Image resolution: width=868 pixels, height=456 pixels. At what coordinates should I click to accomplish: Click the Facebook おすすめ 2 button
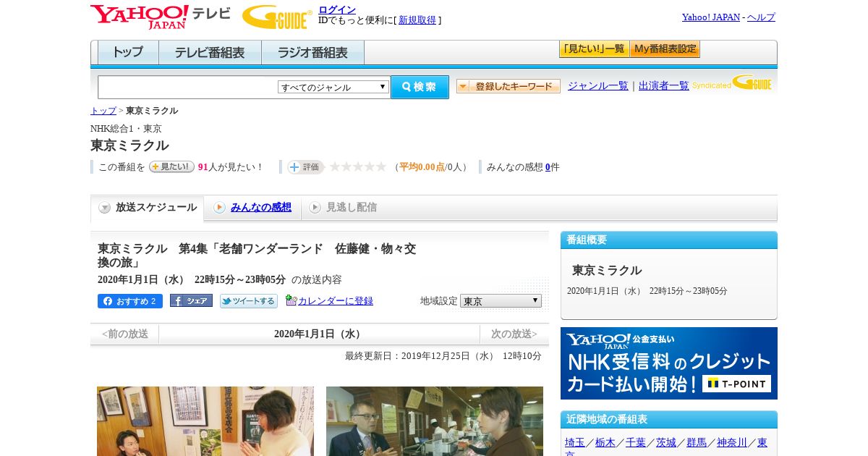coord(130,301)
